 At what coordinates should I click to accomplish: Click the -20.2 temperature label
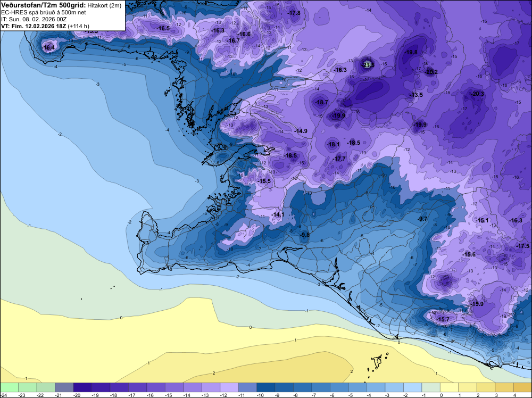431,72
